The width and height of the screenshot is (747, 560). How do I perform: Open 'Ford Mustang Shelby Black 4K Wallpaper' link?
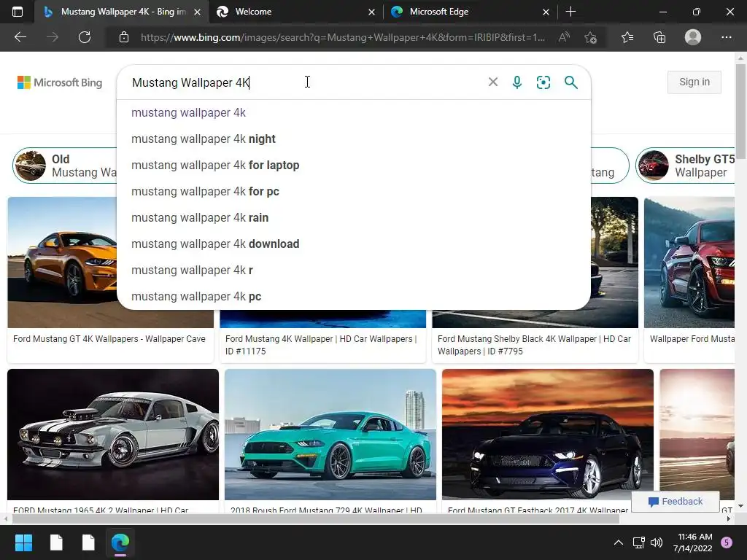pos(534,345)
